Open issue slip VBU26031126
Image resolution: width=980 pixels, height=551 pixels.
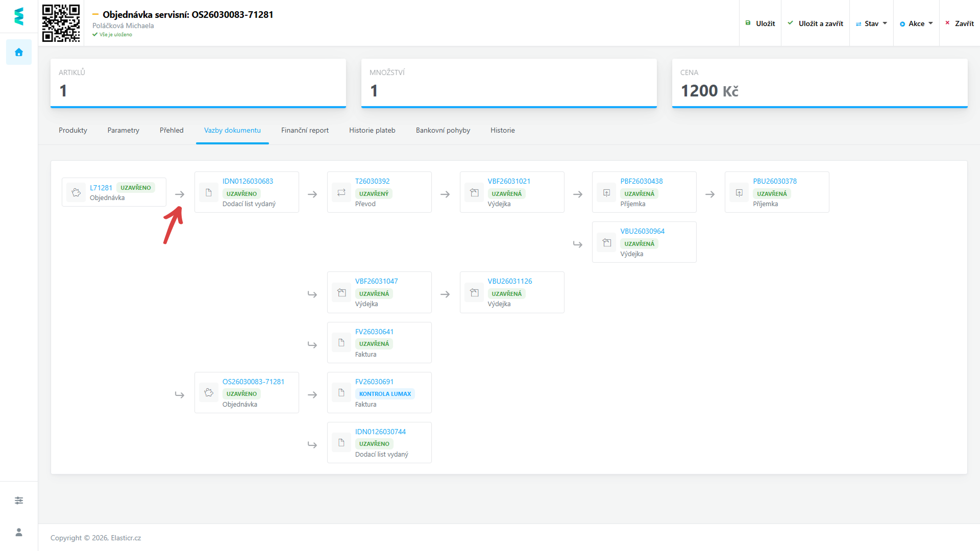click(510, 281)
